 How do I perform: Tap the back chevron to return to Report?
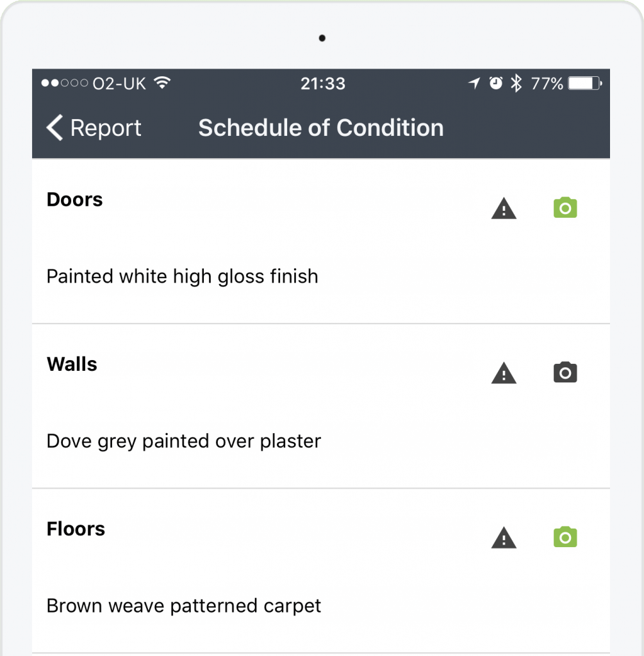point(54,127)
